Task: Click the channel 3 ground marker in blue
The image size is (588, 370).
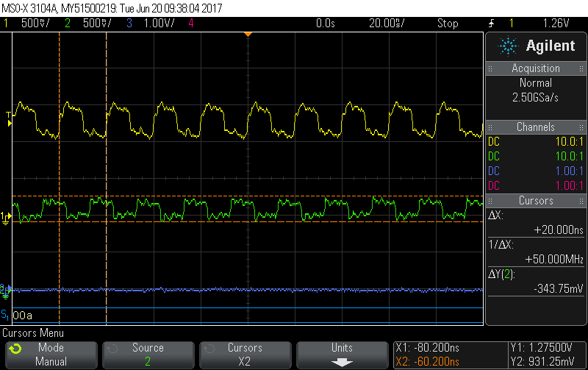Action: point(5,291)
